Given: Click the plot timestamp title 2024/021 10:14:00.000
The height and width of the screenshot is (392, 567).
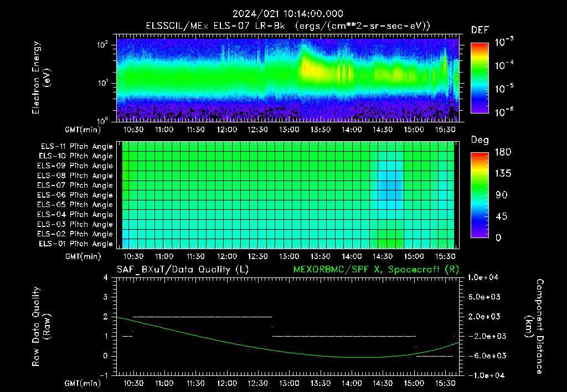Looking at the screenshot, I should tap(288, 14).
